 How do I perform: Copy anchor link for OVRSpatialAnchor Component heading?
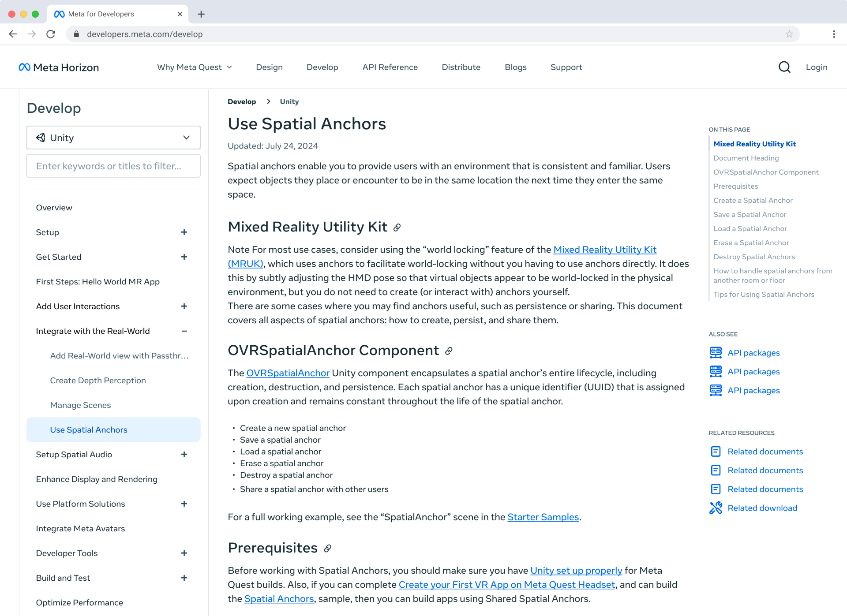pyautogui.click(x=449, y=351)
